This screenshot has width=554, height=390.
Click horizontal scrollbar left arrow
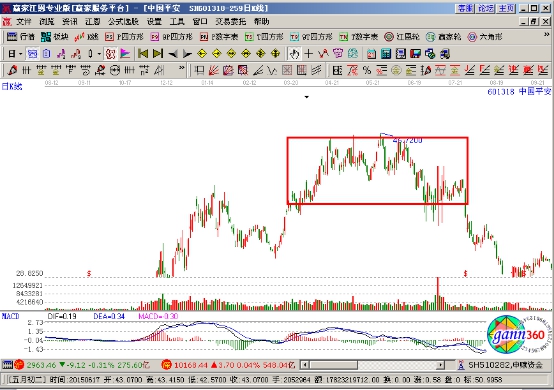305,365
